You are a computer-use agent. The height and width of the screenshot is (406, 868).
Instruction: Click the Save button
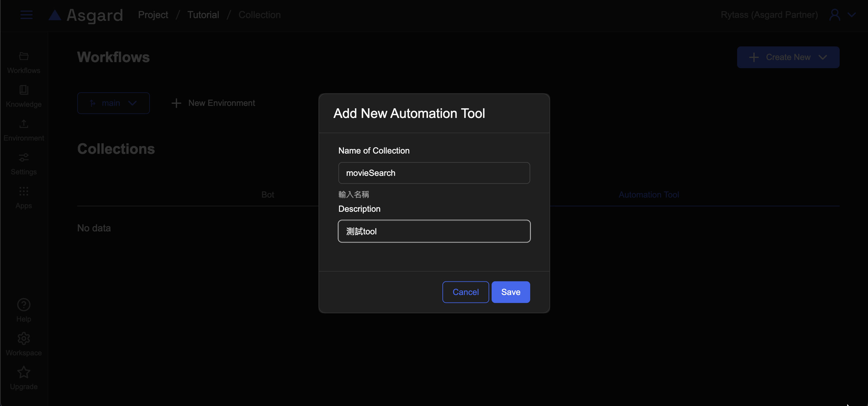tap(511, 292)
